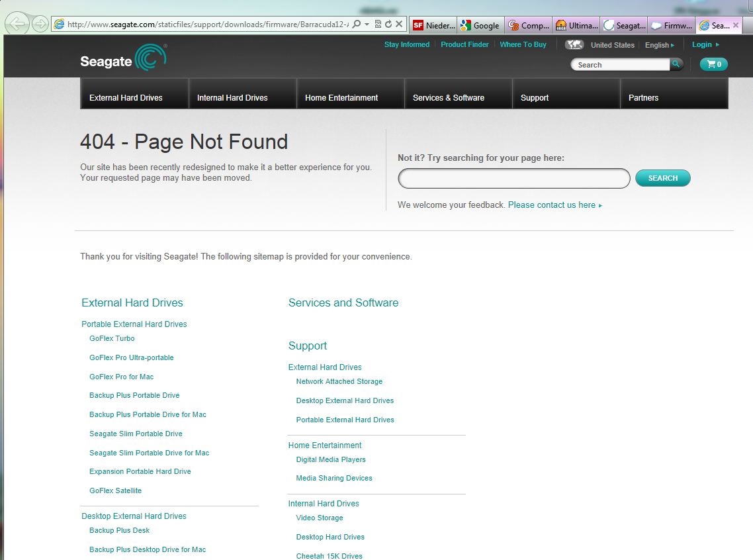Click the Product Finder link
The width and height of the screenshot is (753, 560).
click(x=465, y=44)
